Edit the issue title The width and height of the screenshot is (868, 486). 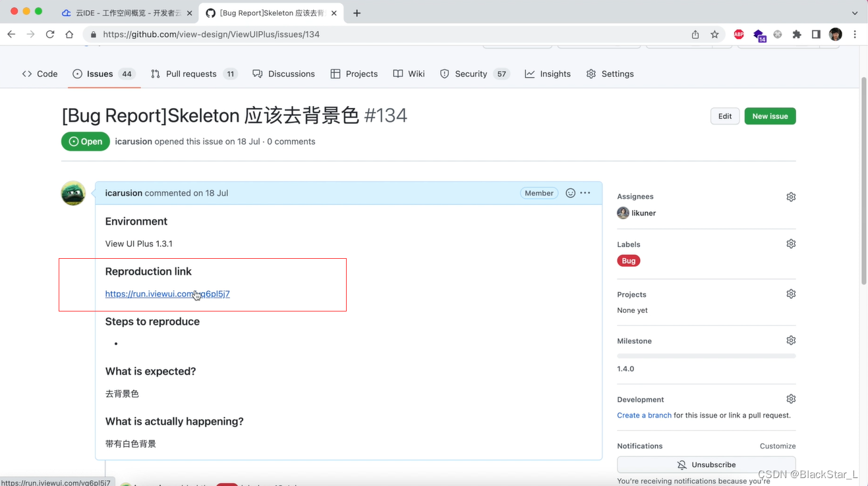[725, 116]
